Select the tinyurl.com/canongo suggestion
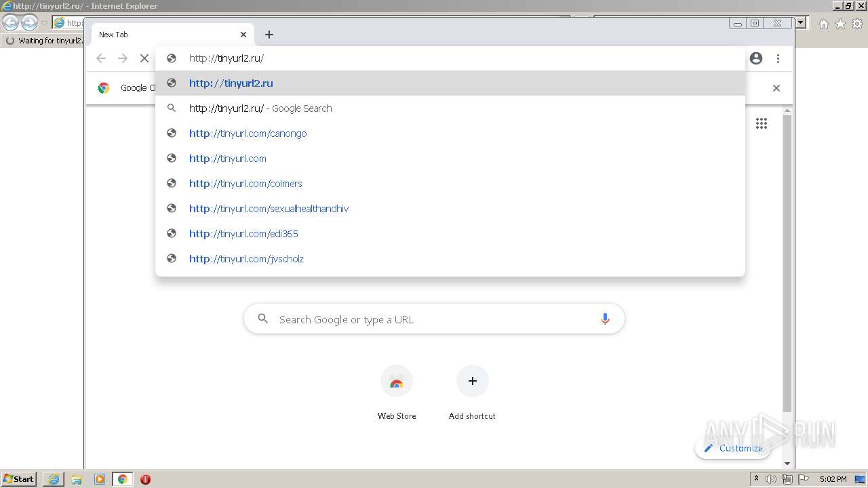The height and width of the screenshot is (488, 868). (450, 134)
